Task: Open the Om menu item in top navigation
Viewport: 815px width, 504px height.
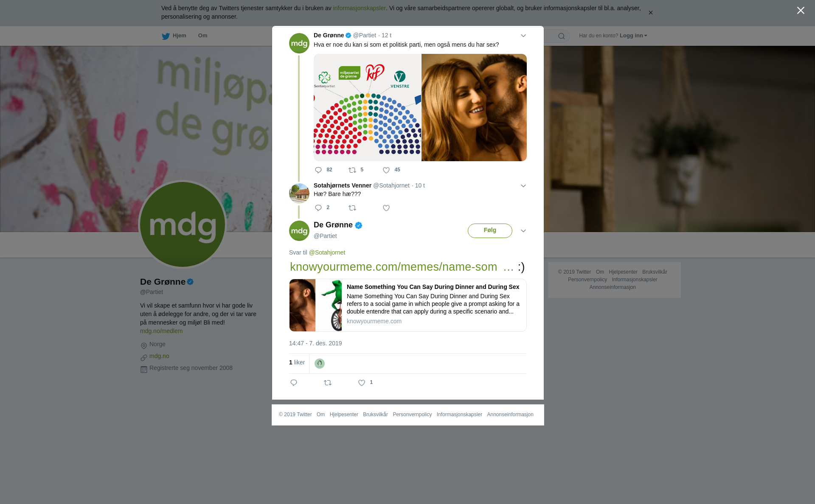Action: pyautogui.click(x=202, y=36)
